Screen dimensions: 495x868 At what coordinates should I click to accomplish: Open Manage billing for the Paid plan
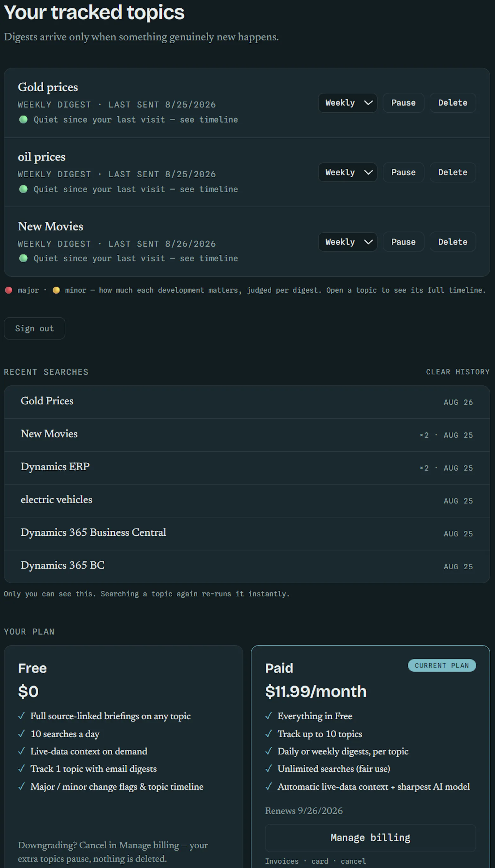click(x=370, y=838)
